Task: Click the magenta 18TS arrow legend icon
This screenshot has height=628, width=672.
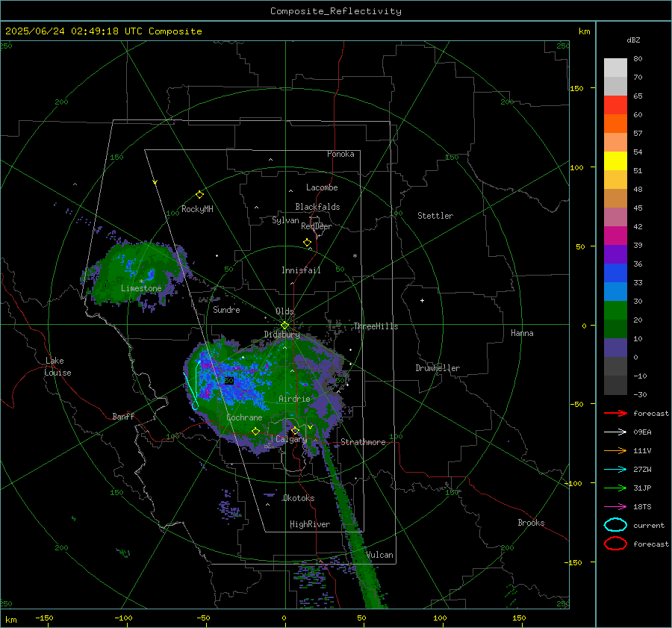Action: [x=615, y=507]
